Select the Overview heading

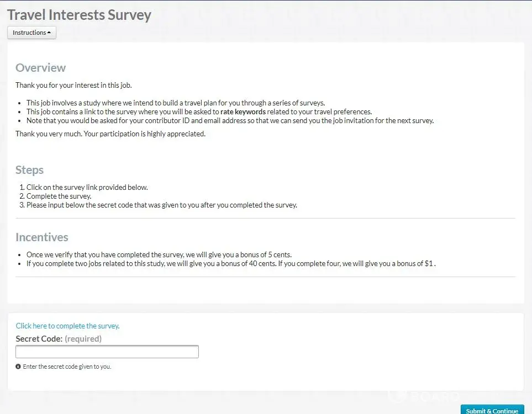(40, 68)
